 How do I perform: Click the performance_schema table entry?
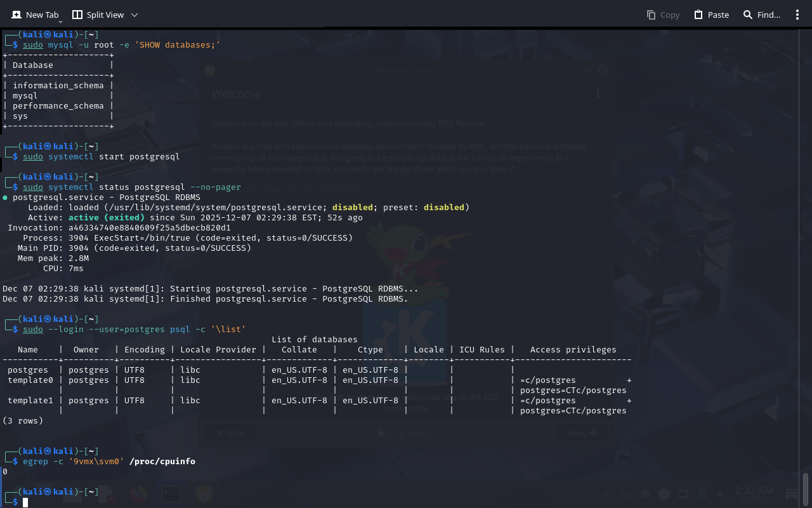point(58,106)
